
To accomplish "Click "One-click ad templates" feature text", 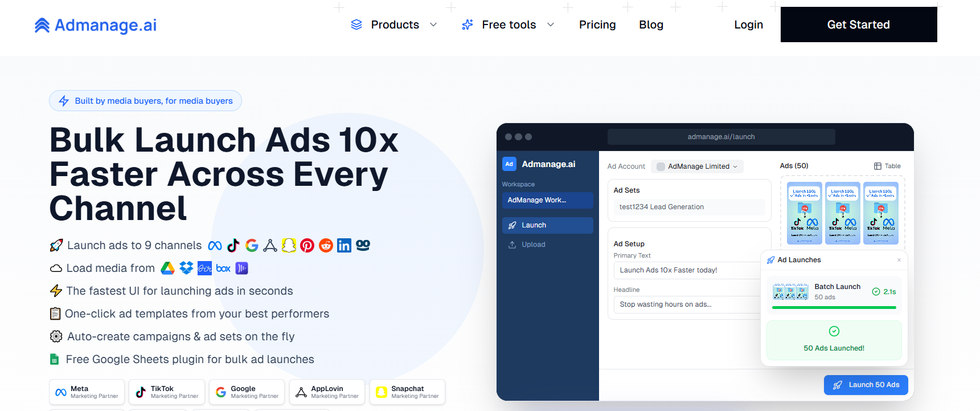I will (197, 314).
